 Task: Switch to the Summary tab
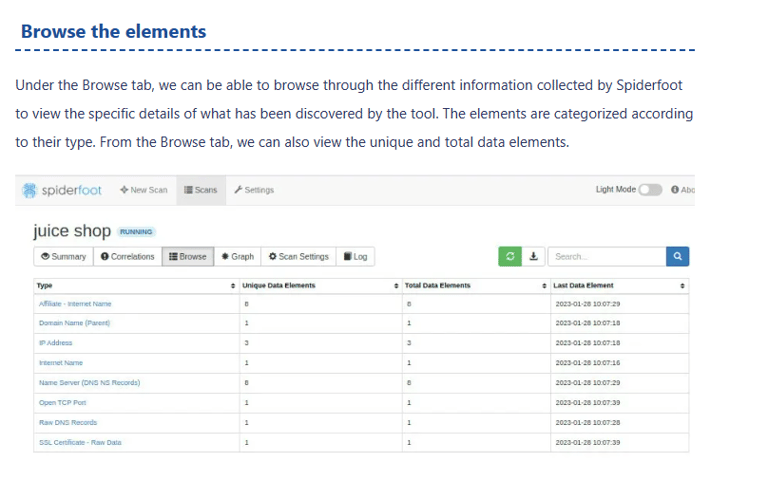pyautogui.click(x=64, y=257)
